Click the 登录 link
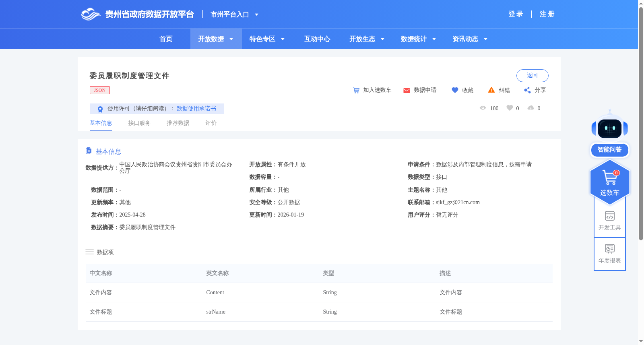 (x=516, y=14)
